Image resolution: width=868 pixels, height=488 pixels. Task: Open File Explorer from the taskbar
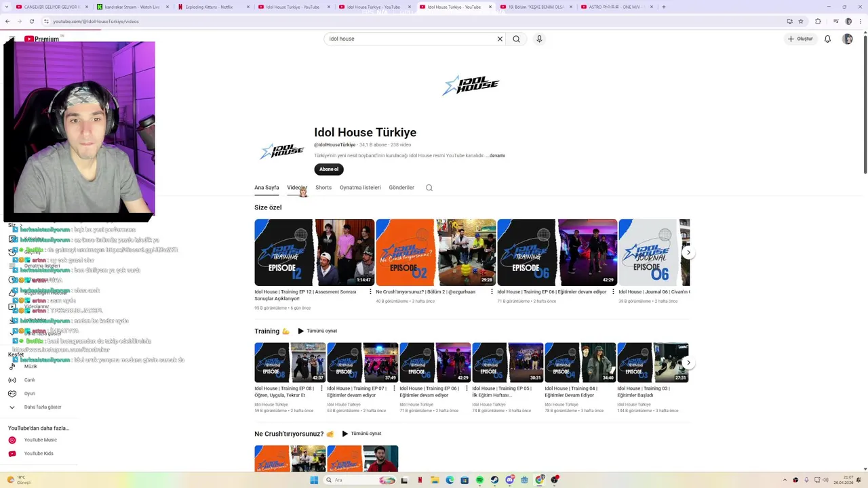coord(435,480)
